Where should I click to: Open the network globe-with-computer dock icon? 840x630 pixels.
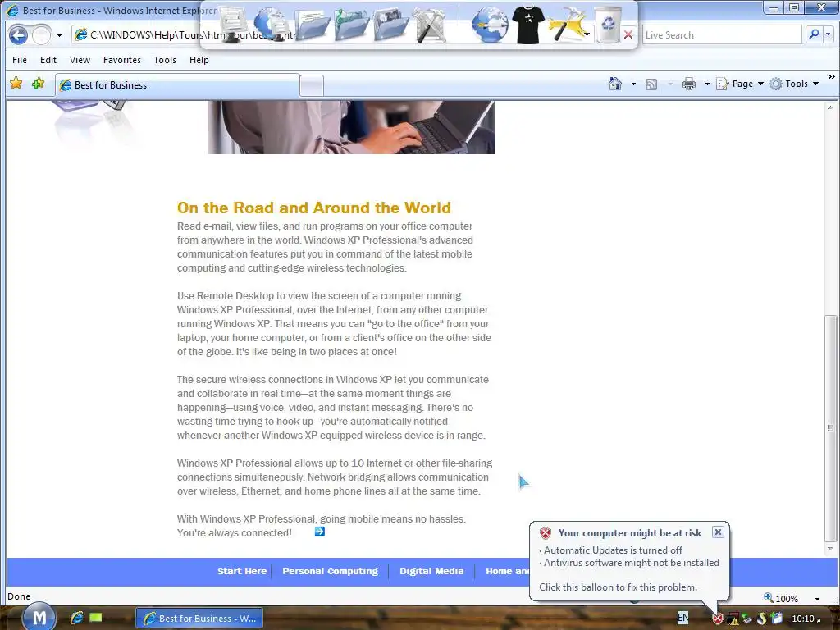coord(272,24)
